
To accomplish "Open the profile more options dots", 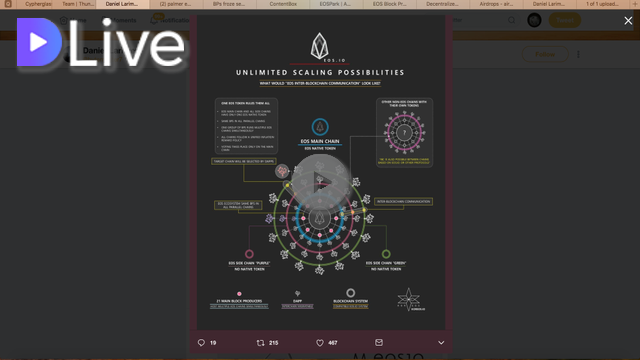I will pos(578,54).
